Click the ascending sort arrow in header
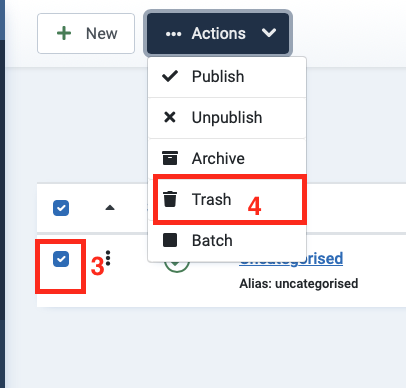Image resolution: width=406 pixels, height=388 pixels. click(x=110, y=208)
